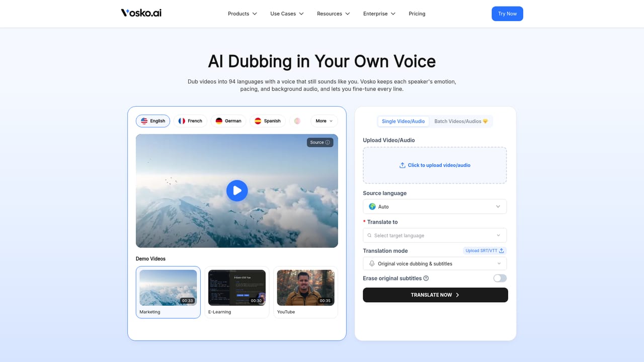Open the Source language Auto dropdown

(435, 207)
